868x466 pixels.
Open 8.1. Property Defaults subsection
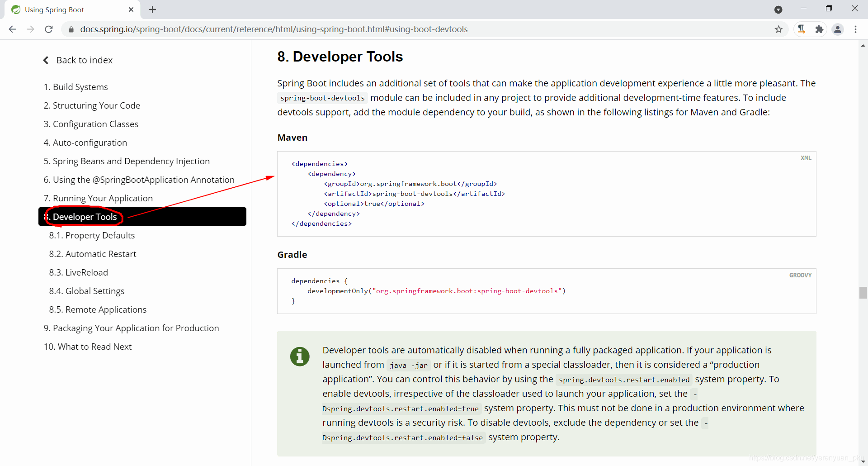(92, 235)
